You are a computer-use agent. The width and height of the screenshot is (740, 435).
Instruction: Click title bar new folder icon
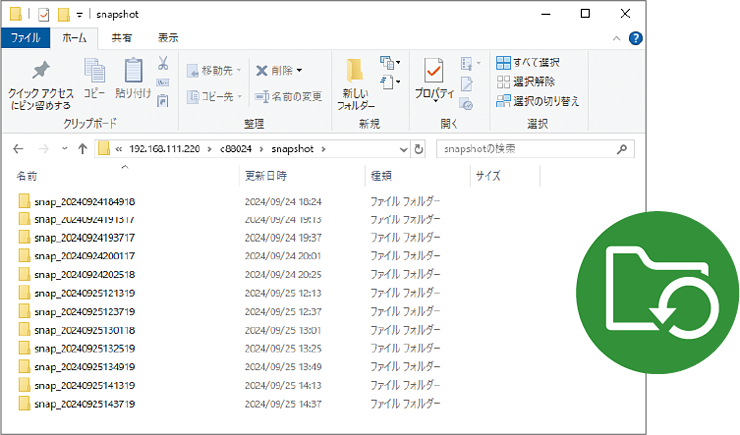point(64,15)
